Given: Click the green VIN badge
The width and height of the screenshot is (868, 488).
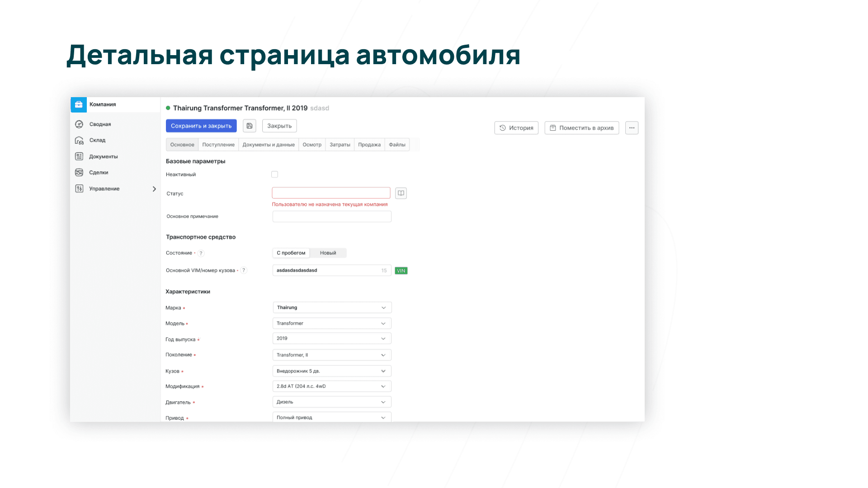Looking at the screenshot, I should [401, 271].
